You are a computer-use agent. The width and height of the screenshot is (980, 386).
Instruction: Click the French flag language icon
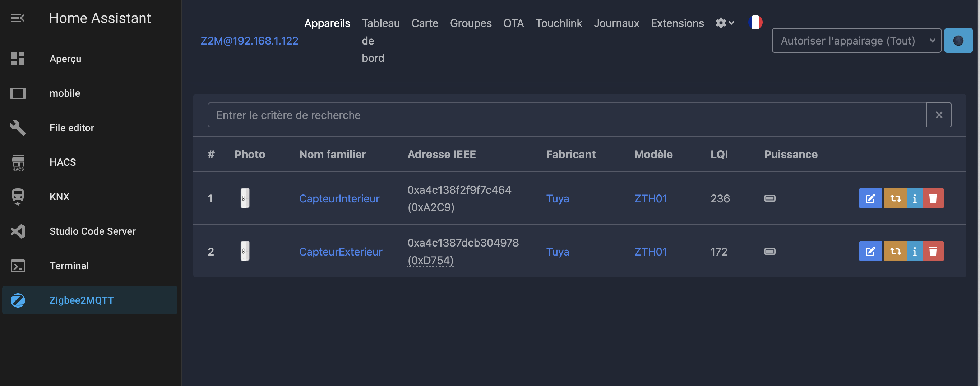click(755, 22)
